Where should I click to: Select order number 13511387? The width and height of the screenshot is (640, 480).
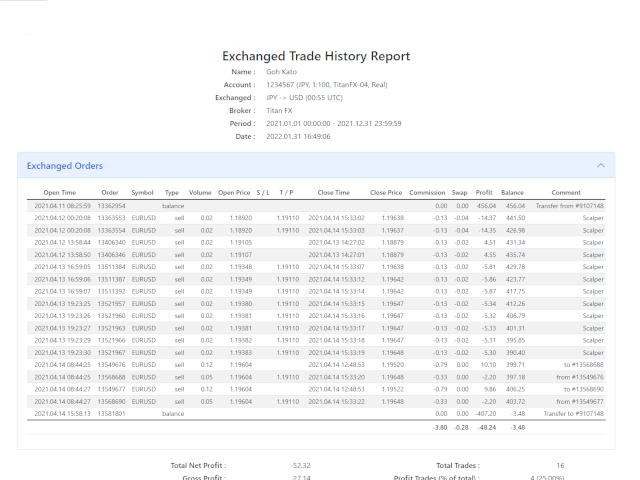(111, 279)
